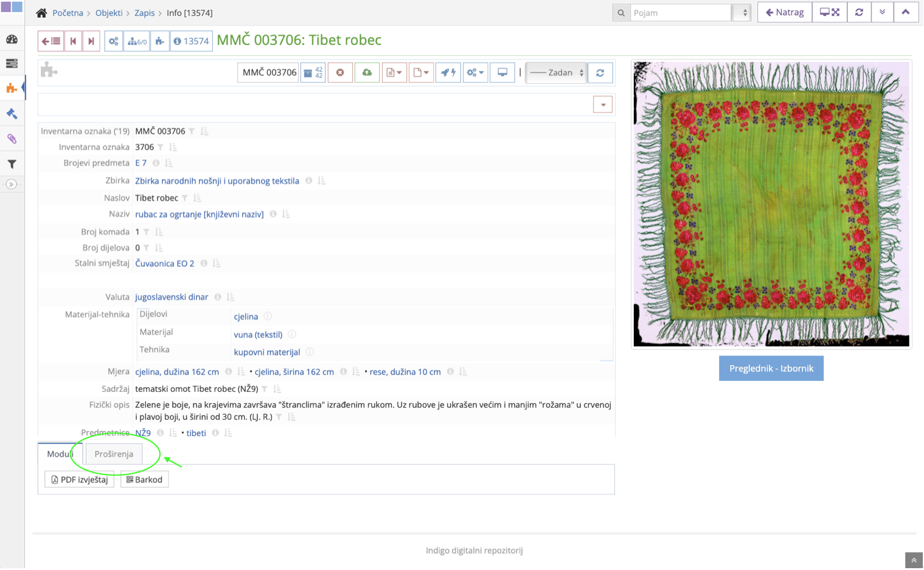Click the green cloud upload icon
This screenshot has width=924, height=570.
tap(367, 72)
